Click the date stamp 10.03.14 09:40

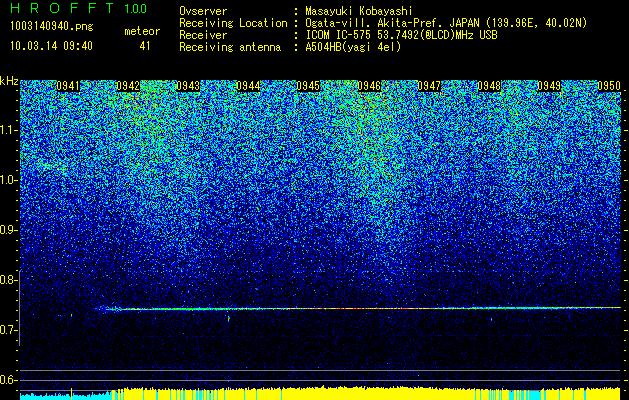tap(51, 46)
